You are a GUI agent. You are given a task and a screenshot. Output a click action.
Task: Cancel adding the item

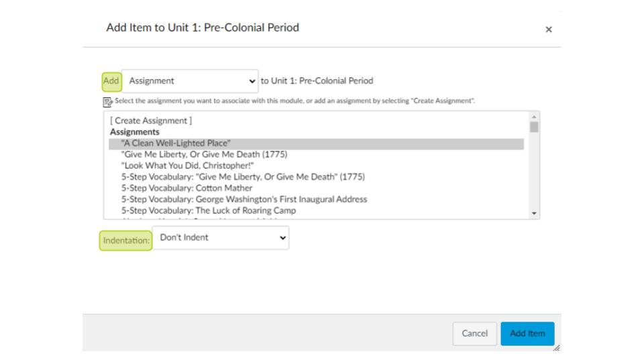pyautogui.click(x=475, y=333)
